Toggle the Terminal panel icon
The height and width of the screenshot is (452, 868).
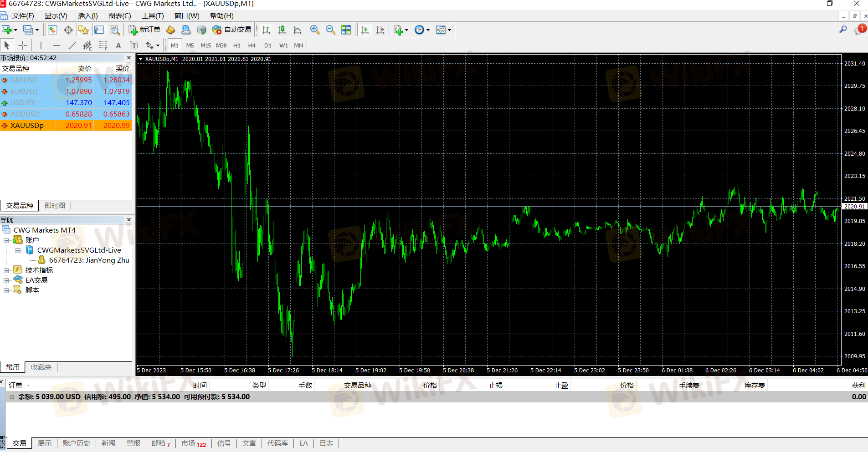99,30
